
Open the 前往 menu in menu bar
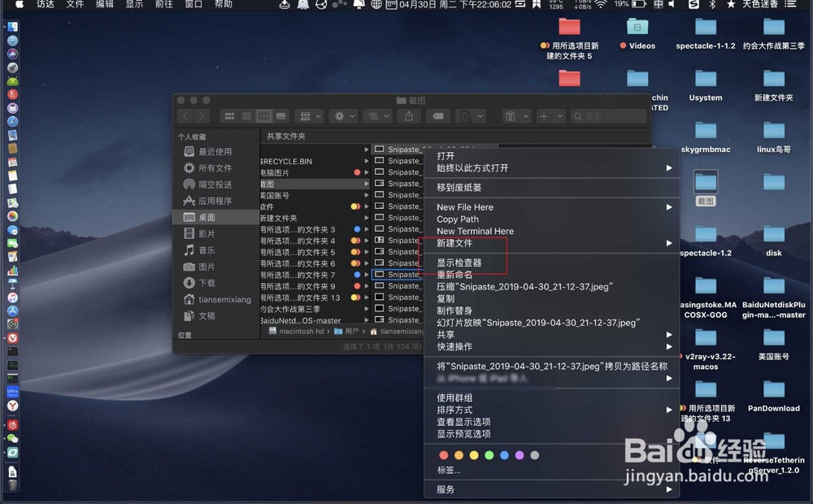(x=164, y=4)
